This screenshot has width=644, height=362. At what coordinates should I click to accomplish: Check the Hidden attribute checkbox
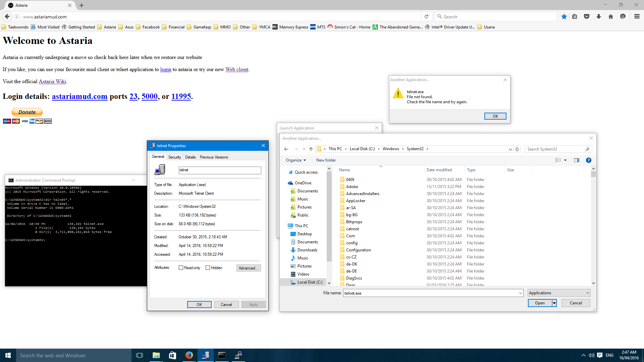pyautogui.click(x=208, y=268)
